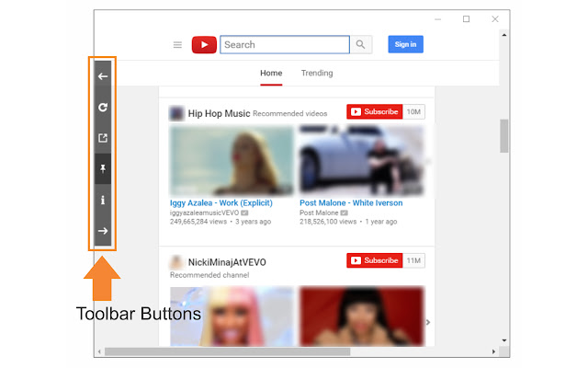Click the search magnifier button

click(362, 44)
